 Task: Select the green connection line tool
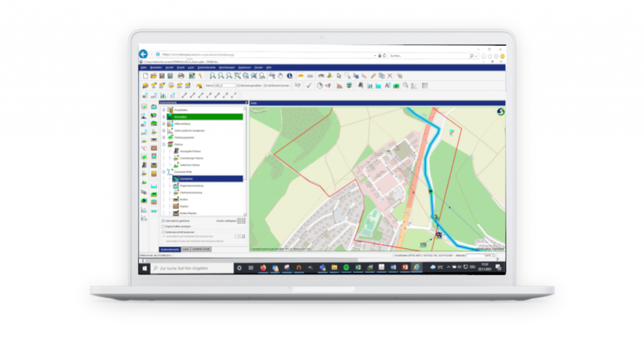click(x=201, y=95)
